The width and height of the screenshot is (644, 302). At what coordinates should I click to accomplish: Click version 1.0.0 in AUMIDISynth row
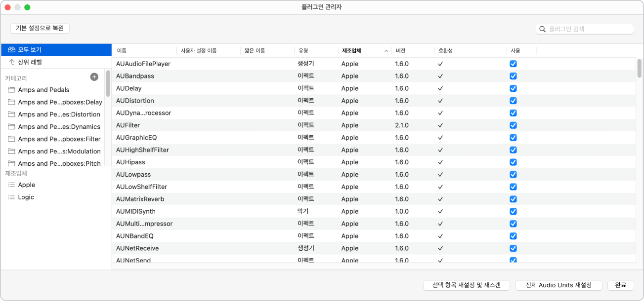coord(402,211)
